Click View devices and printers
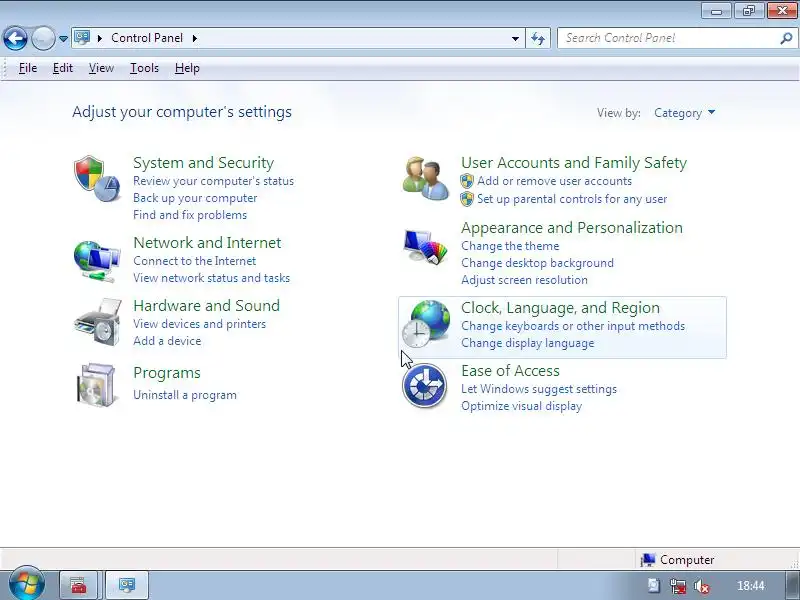 [x=199, y=324]
